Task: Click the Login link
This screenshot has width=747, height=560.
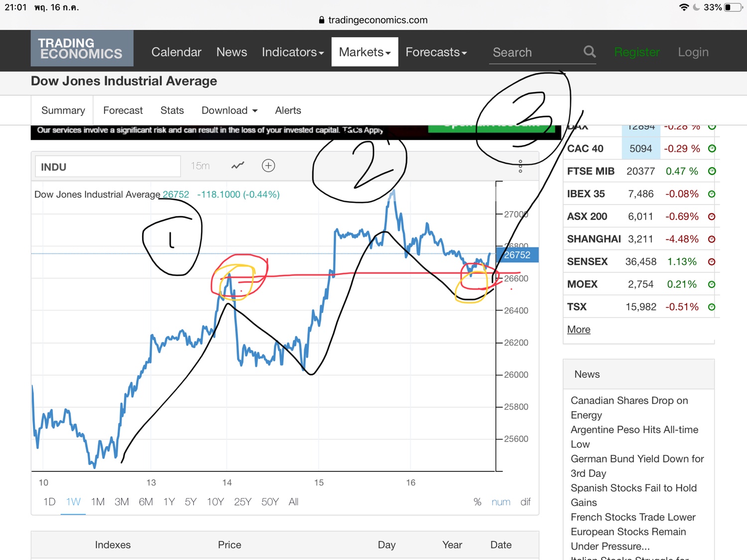Action: click(693, 52)
